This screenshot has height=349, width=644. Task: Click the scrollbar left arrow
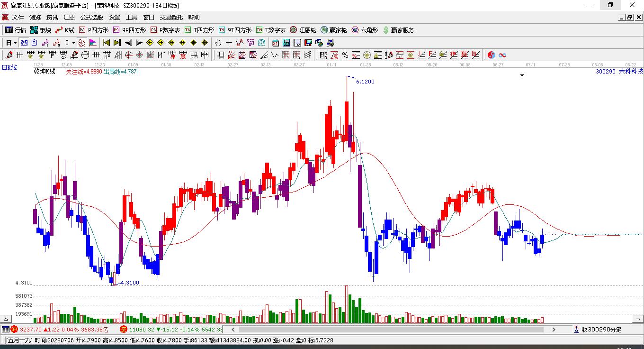tap(233, 330)
